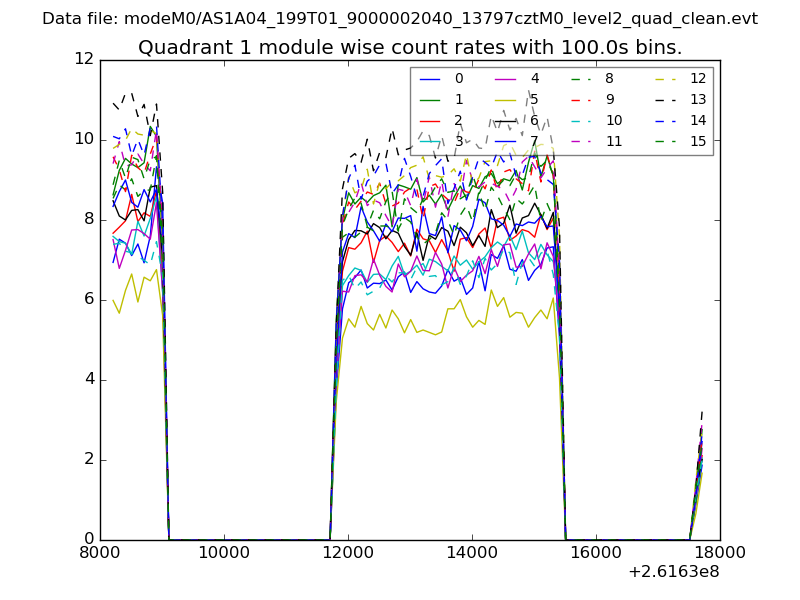
Task: Select the green line sample for module 1
Action: click(x=431, y=99)
